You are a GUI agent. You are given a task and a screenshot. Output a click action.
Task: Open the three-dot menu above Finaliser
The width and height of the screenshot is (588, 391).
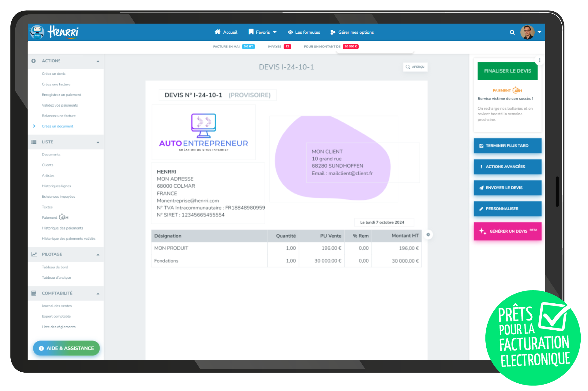coord(539,60)
